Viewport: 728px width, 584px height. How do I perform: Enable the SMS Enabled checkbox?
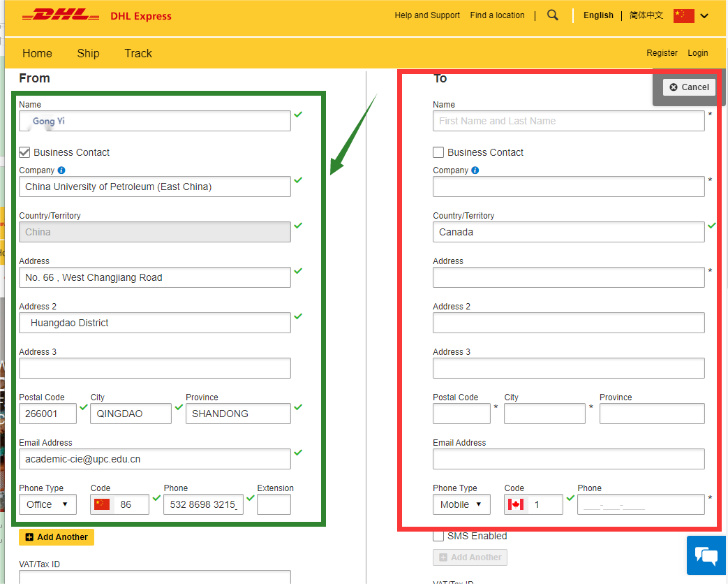click(438, 536)
